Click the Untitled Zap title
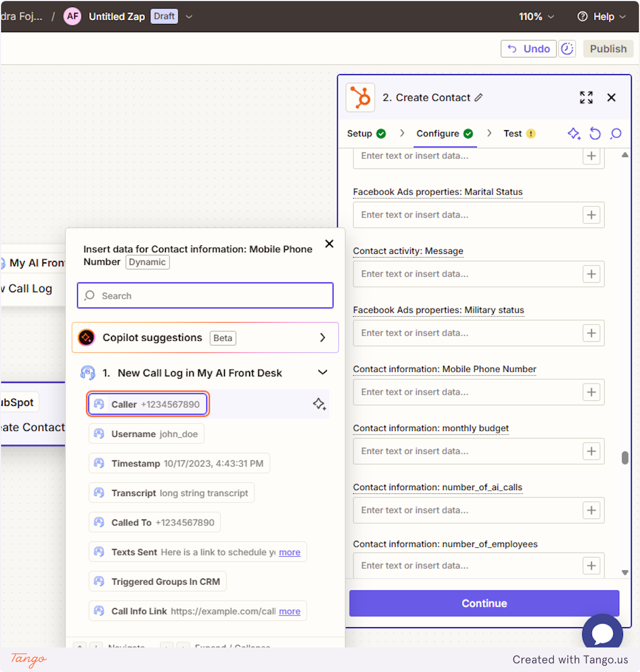Viewport: 640px width, 672px height. (117, 17)
